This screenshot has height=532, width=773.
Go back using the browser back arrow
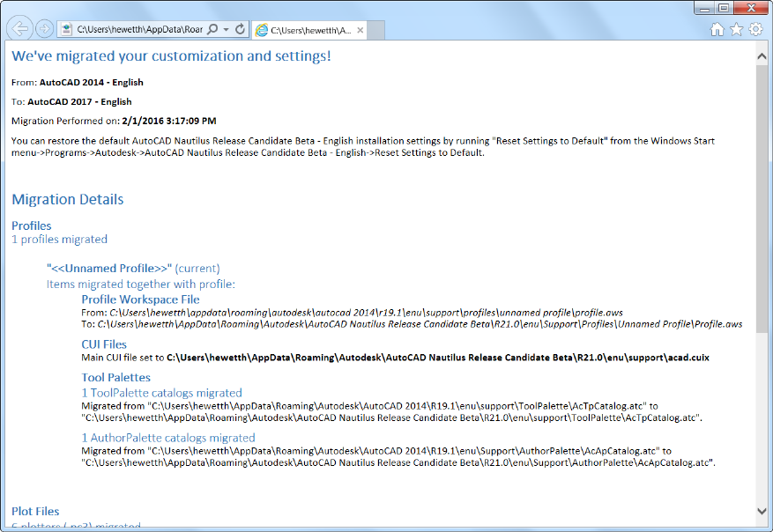(19, 28)
